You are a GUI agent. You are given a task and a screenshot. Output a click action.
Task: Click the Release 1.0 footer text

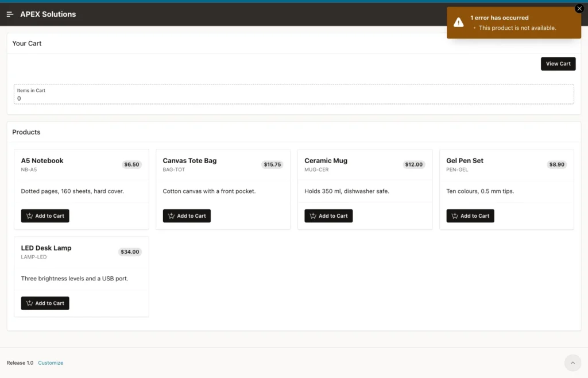click(20, 362)
